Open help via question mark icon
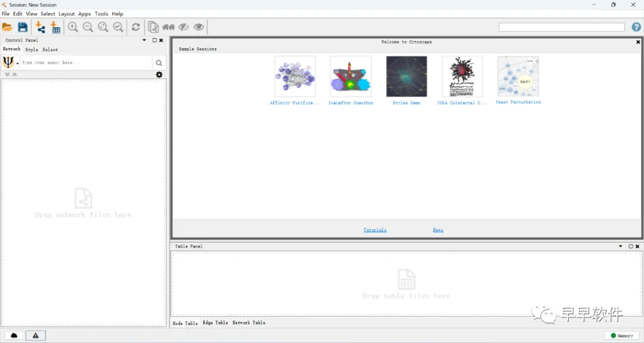The height and width of the screenshot is (343, 644). 636,27
